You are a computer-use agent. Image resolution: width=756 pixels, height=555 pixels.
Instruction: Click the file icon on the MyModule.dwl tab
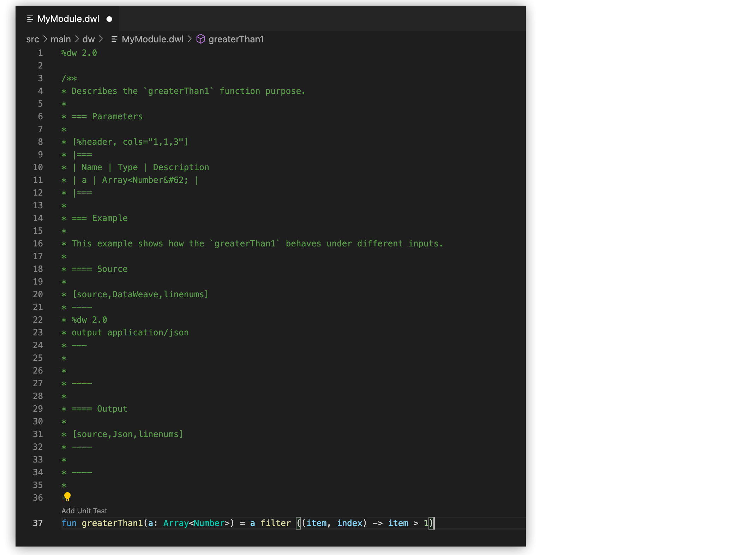[x=30, y=19]
